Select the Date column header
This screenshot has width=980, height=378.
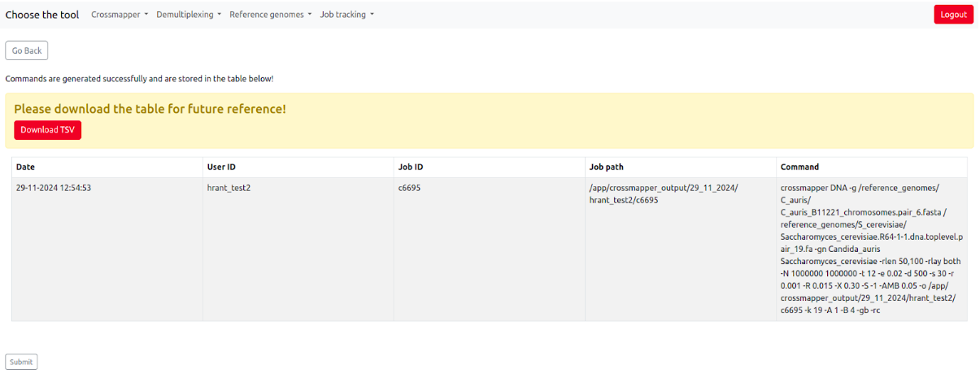(x=26, y=167)
